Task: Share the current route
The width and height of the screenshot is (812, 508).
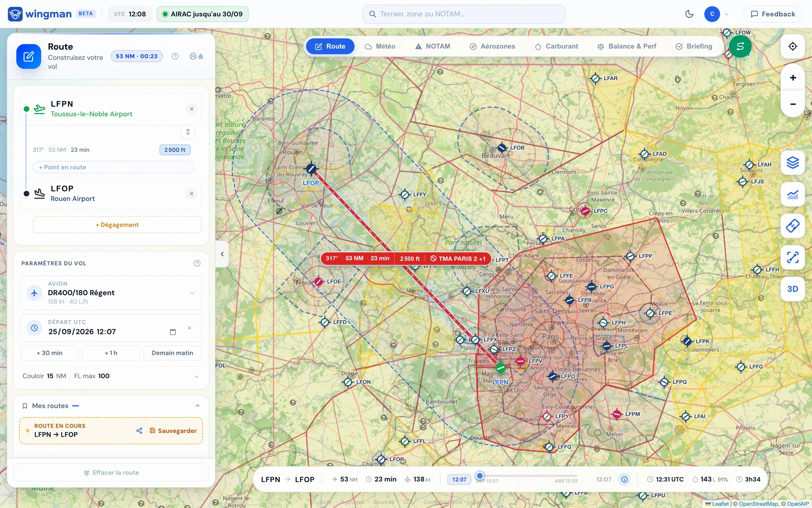Action: pos(139,431)
